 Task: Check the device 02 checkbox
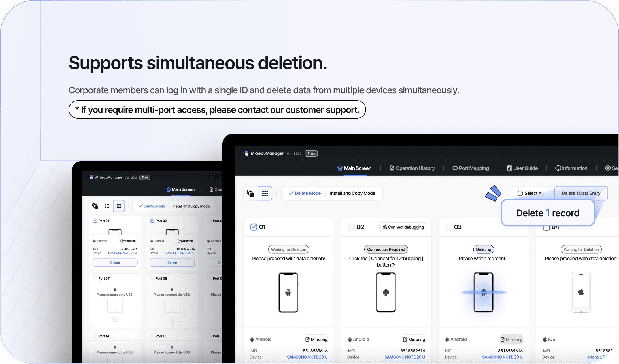coord(351,227)
